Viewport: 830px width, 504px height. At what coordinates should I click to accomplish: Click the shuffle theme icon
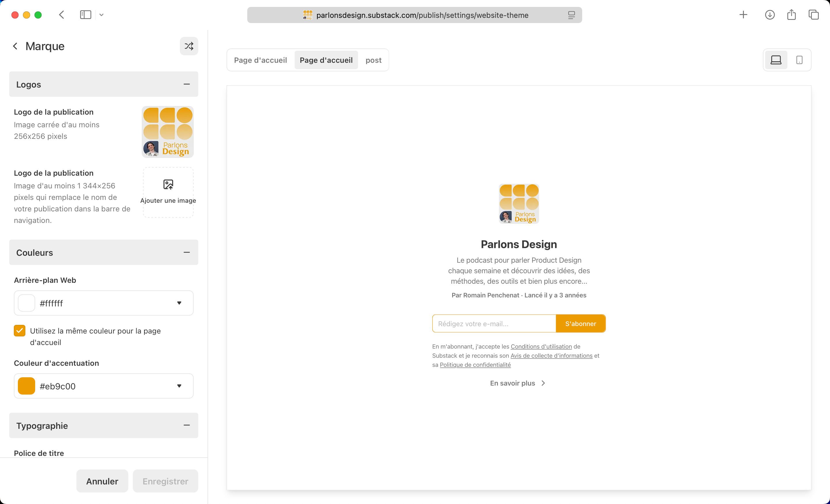point(189,46)
